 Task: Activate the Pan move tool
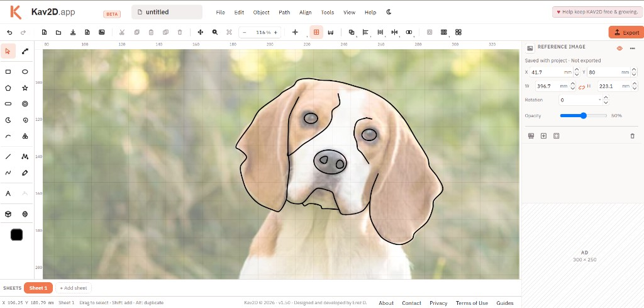tap(201, 32)
